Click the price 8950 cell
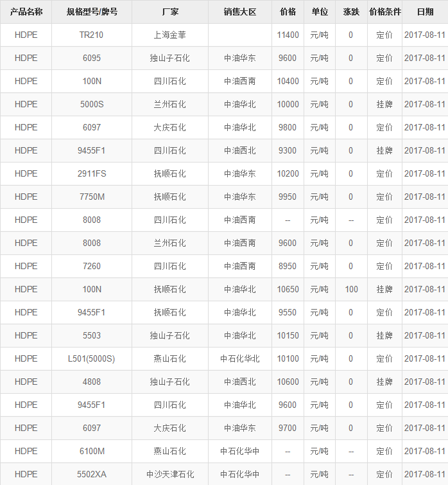This screenshot has height=485, width=448. click(x=288, y=267)
